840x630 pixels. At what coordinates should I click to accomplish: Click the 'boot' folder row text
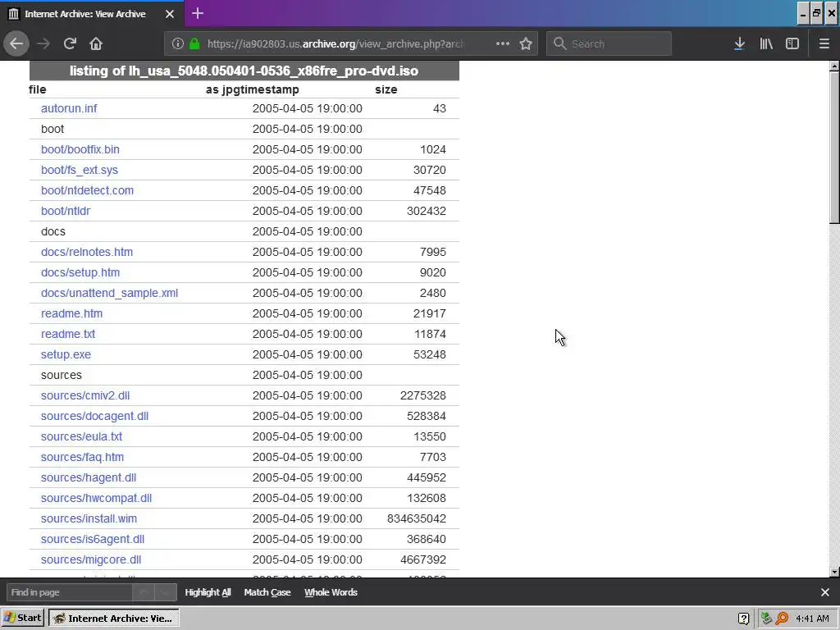pyautogui.click(x=52, y=129)
